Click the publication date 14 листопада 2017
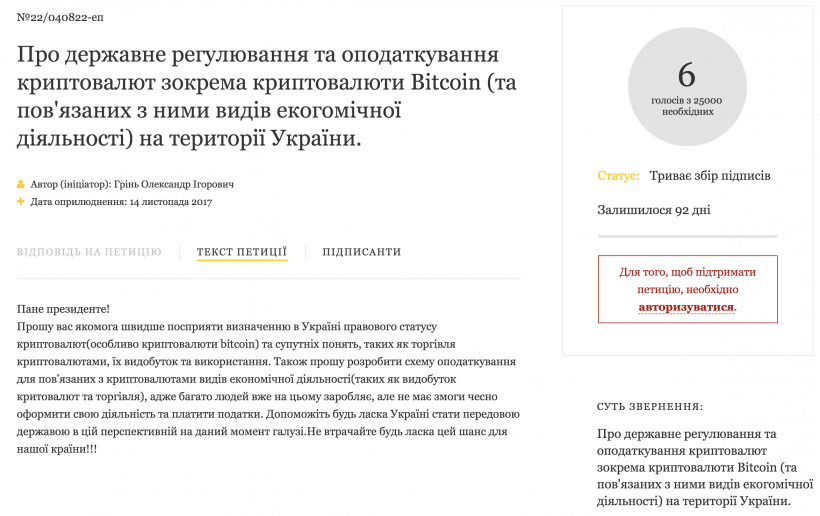 (170, 202)
